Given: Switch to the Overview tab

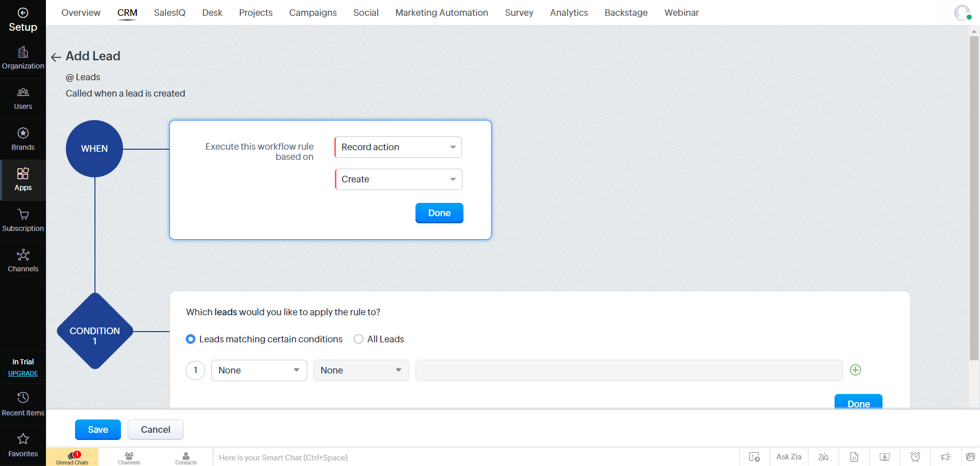Looking at the screenshot, I should point(81,13).
